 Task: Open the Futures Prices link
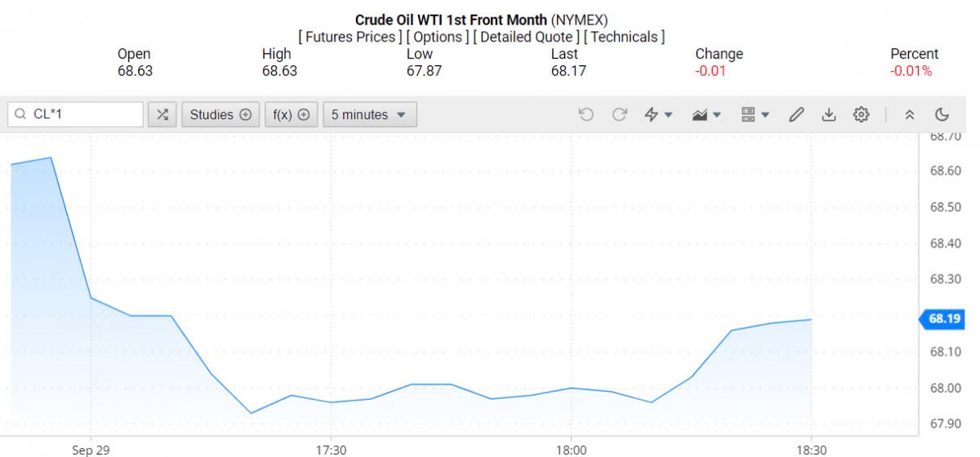350,37
